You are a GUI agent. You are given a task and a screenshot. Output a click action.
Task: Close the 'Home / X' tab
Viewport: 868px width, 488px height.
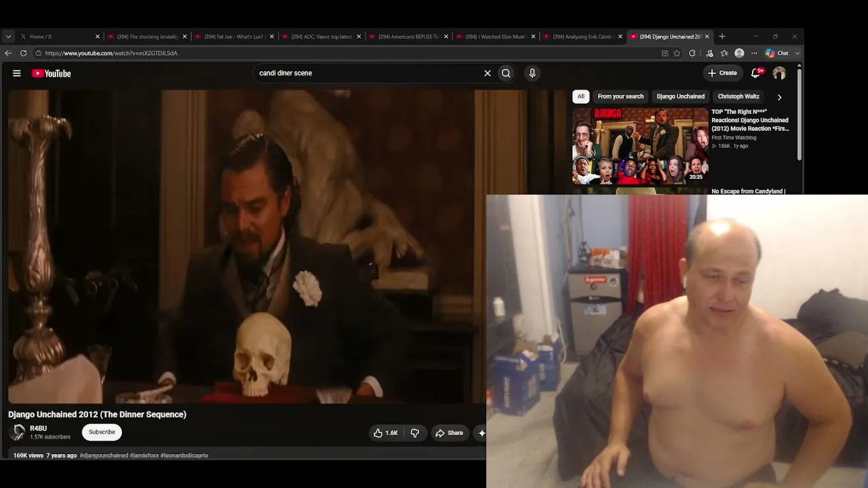pos(98,37)
